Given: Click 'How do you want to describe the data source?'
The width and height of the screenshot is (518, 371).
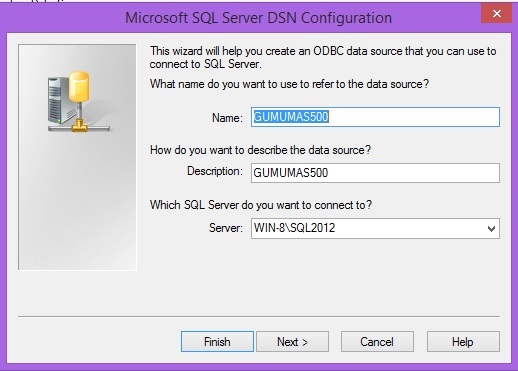Looking at the screenshot, I should click(260, 150).
